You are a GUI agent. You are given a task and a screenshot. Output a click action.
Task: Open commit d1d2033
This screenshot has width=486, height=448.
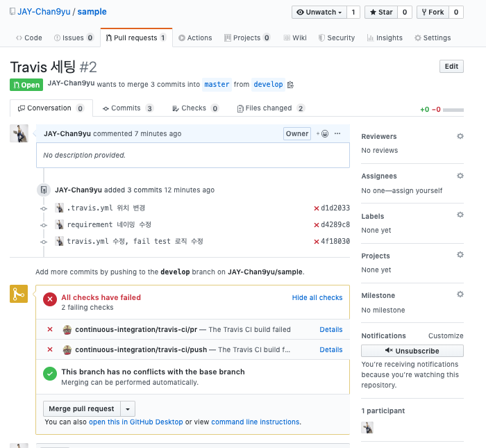point(335,208)
